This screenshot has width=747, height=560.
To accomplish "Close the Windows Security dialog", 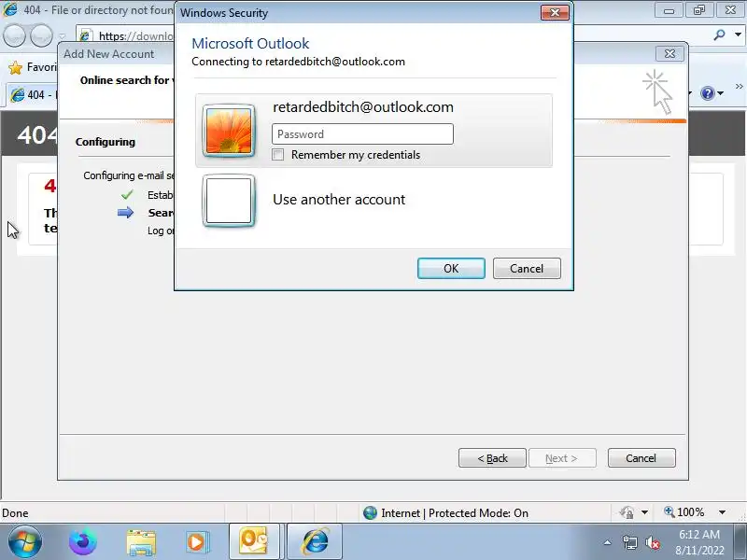I will click(555, 12).
